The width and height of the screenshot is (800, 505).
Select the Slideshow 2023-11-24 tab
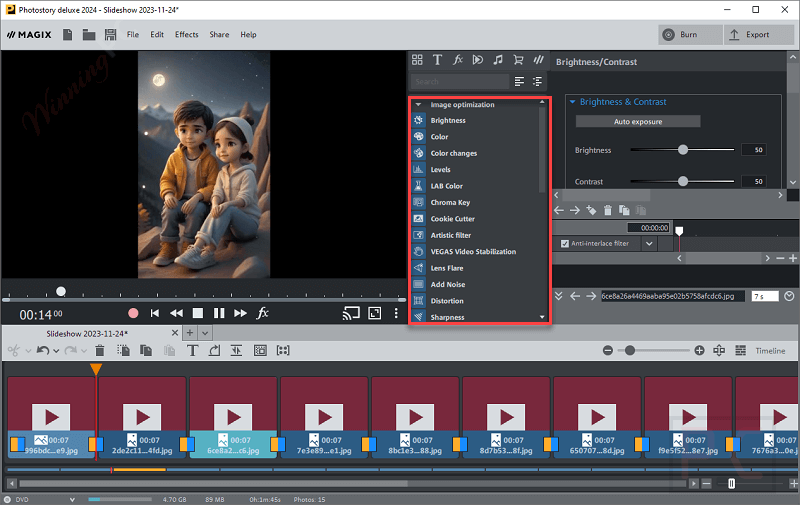click(87, 334)
